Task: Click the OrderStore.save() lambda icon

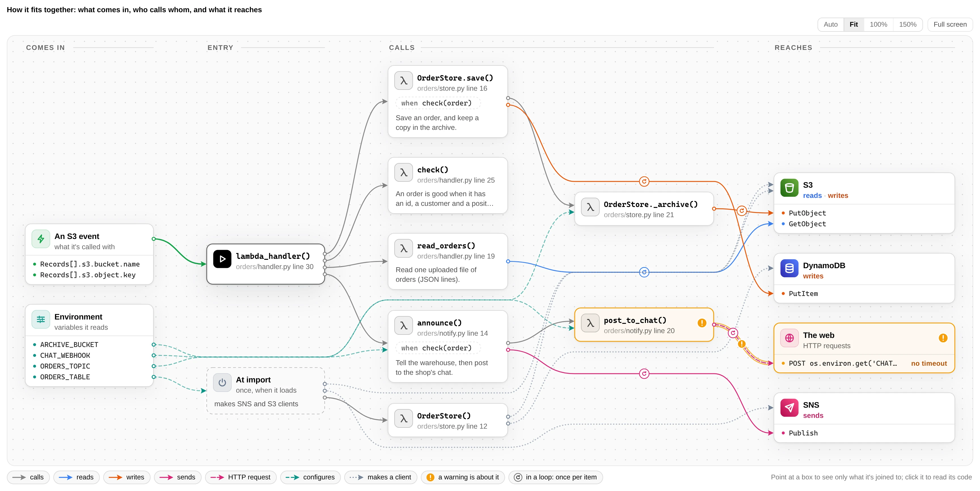Action: coord(404,81)
